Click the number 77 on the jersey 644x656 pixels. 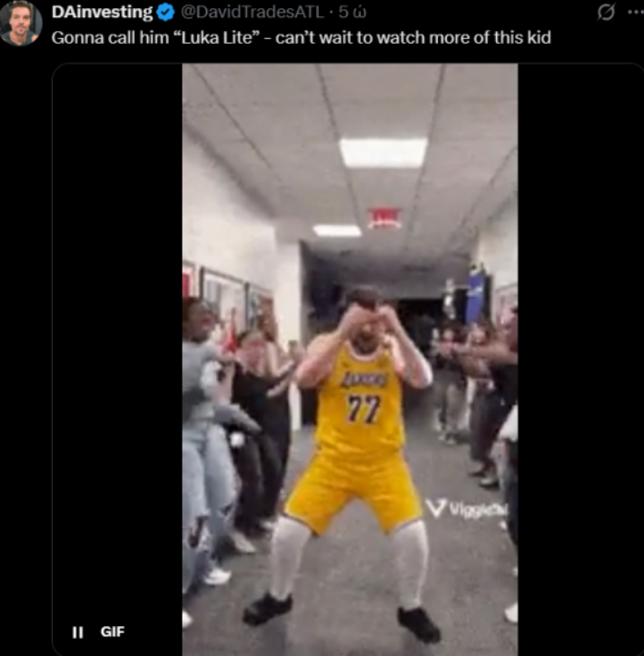point(362,408)
